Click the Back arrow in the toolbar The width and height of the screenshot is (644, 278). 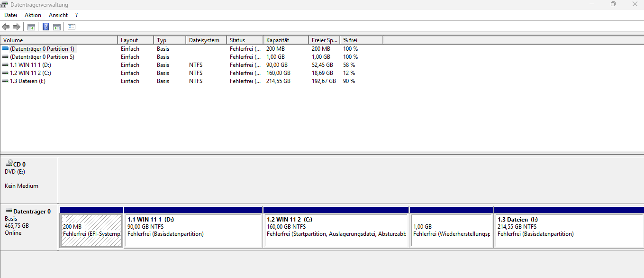6,27
